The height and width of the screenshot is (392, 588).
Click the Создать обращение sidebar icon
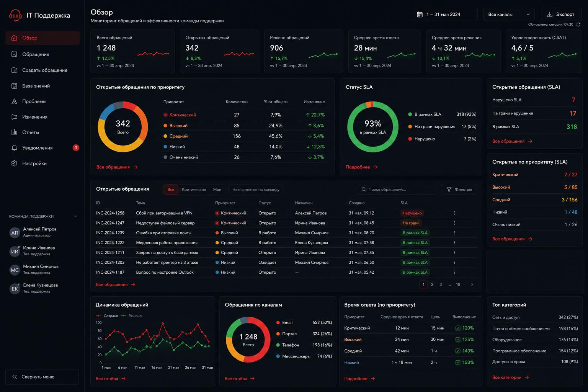click(14, 70)
